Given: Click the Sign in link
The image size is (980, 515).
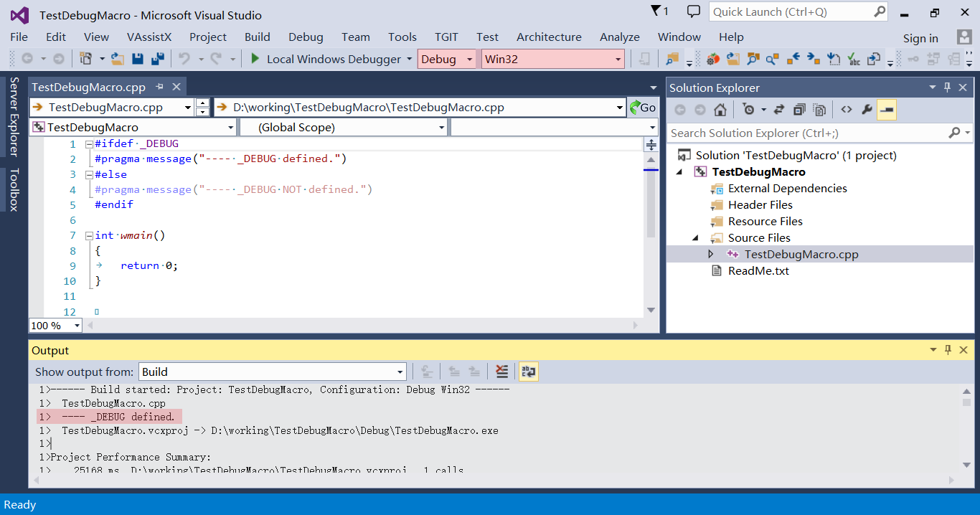Looking at the screenshot, I should (x=920, y=37).
